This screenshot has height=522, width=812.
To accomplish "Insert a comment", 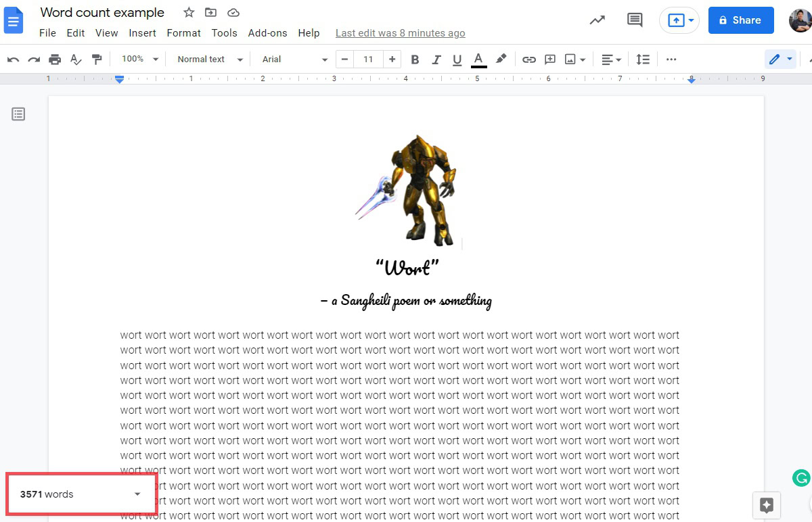I will (548, 60).
